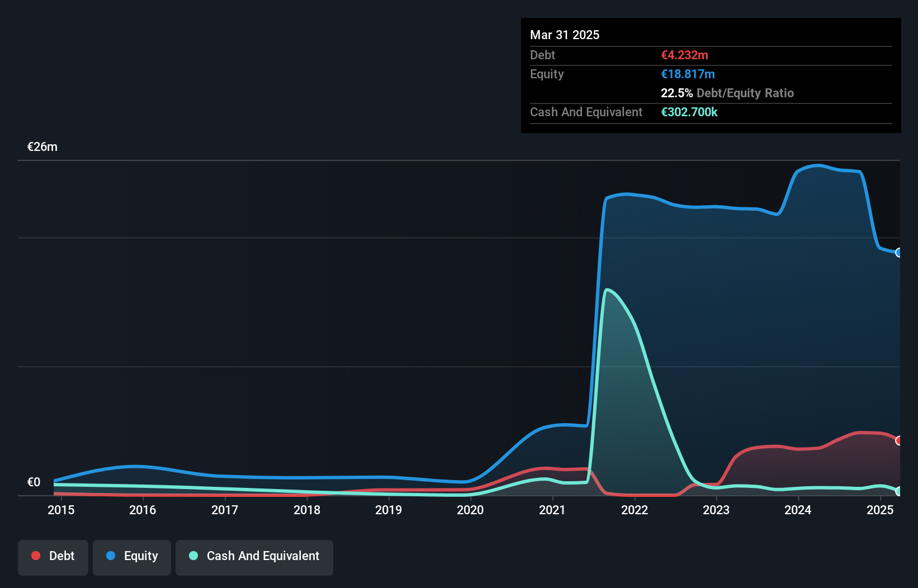Click the 2025 x-axis label
The image size is (918, 588).
pyautogui.click(x=880, y=510)
